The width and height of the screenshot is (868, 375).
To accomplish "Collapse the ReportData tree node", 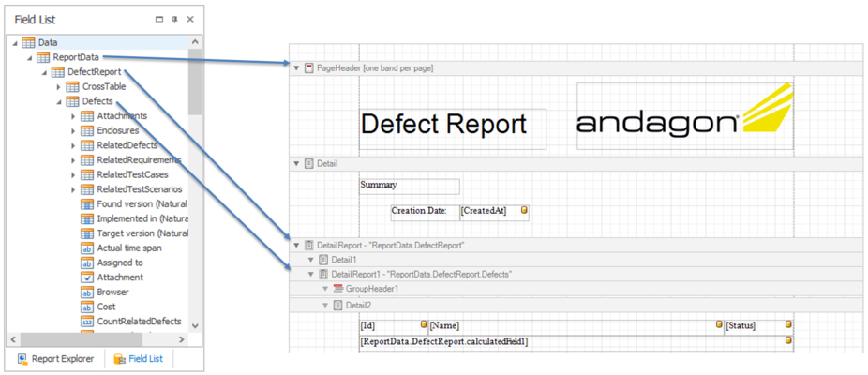I will click(x=29, y=57).
